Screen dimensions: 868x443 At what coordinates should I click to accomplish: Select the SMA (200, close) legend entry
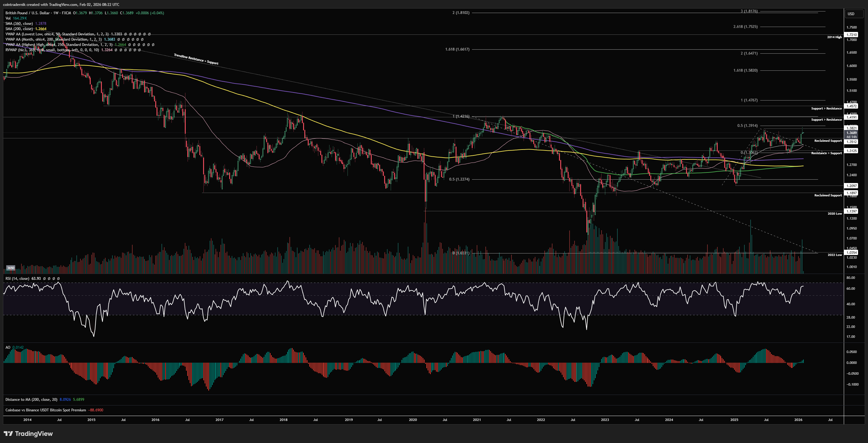[19, 29]
